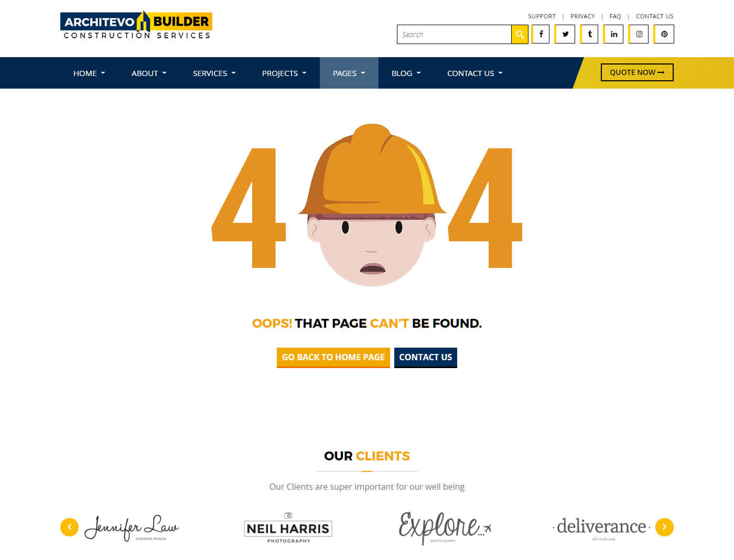The image size is (734, 560).
Task: Click the previous arrow on the clients carousel
Action: point(69,527)
